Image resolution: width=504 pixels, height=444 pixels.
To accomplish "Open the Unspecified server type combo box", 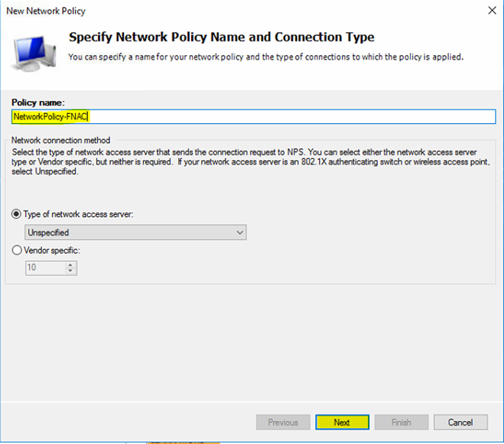I will (135, 232).
